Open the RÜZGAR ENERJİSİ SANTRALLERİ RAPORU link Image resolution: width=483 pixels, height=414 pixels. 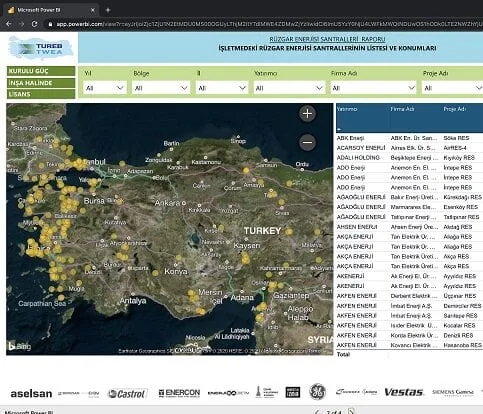[x=327, y=39]
